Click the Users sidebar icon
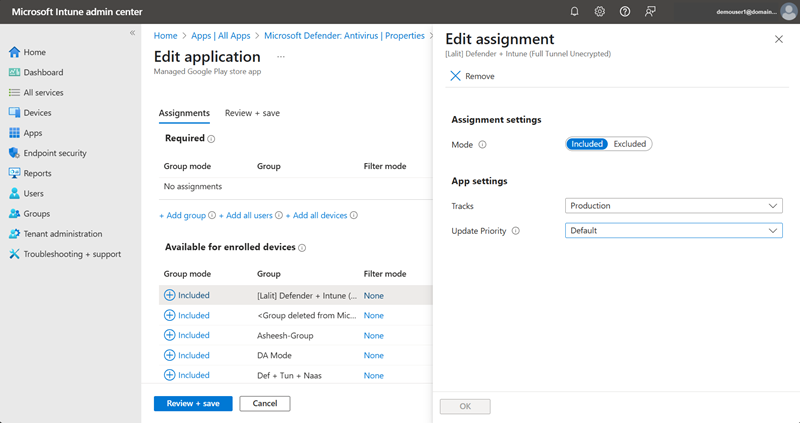Viewport: 800px width, 423px height. pos(14,193)
